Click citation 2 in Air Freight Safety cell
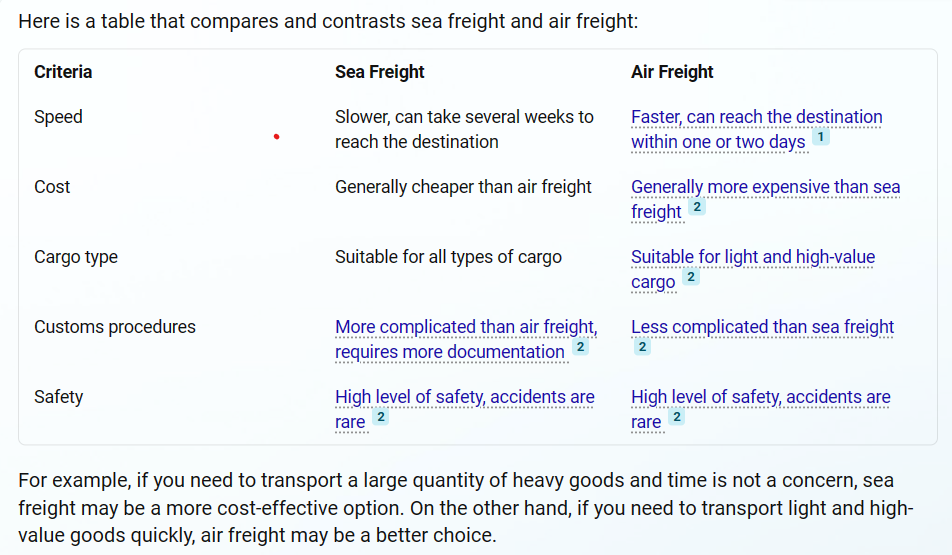This screenshot has width=952, height=555. point(677,418)
